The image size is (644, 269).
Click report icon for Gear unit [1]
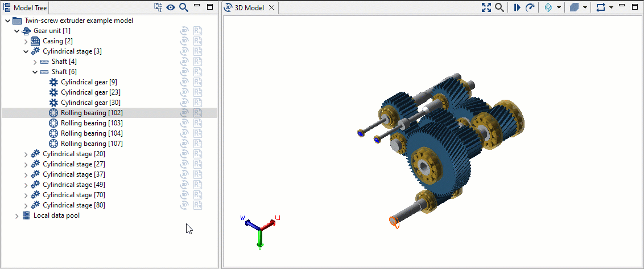tap(198, 31)
